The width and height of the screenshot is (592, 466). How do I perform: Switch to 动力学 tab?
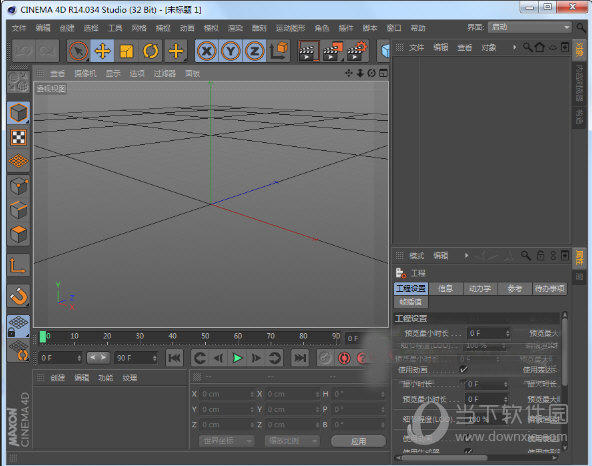pyautogui.click(x=480, y=289)
